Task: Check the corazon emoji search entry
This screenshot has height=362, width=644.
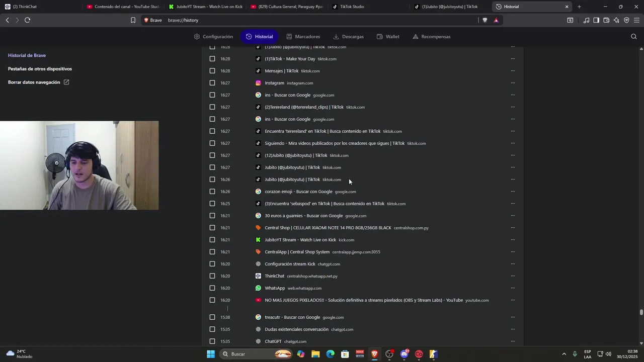Action: [212, 192]
